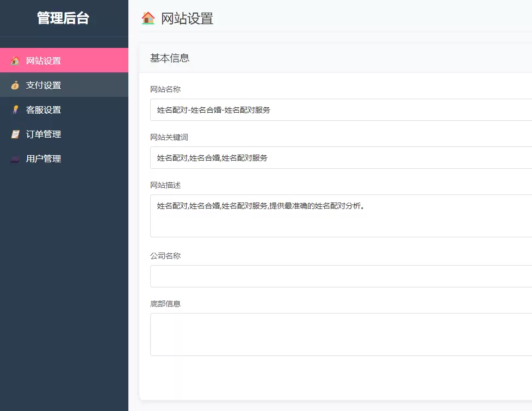Click the 网站设置 page title text
Screen dimensions: 532x411
[x=187, y=18]
